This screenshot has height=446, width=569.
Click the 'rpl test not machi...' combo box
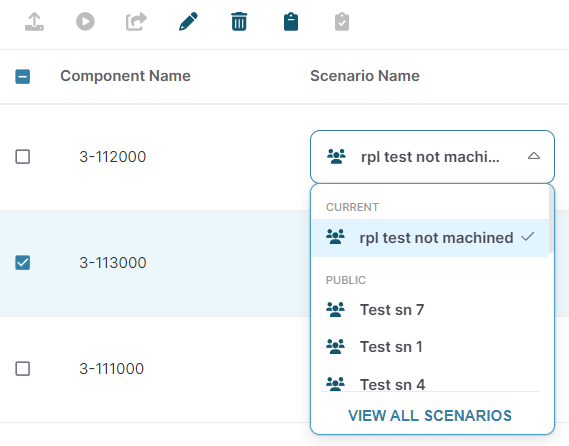click(433, 157)
